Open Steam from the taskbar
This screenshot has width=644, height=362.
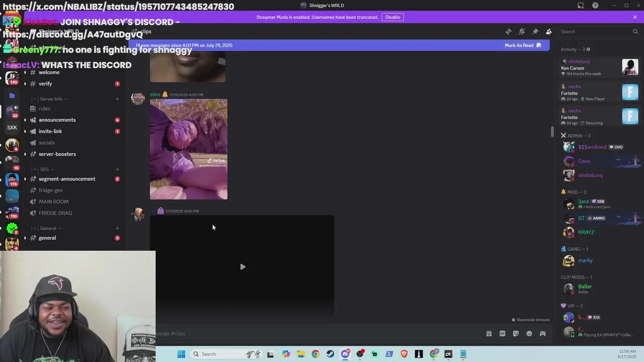pos(330,354)
